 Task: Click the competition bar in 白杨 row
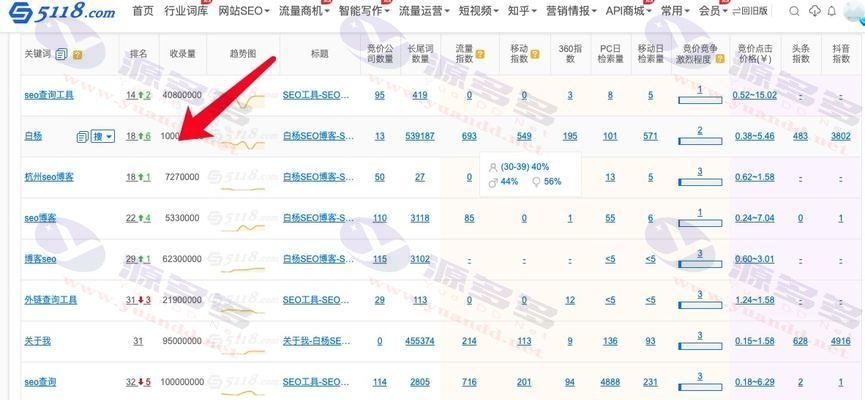(x=700, y=141)
